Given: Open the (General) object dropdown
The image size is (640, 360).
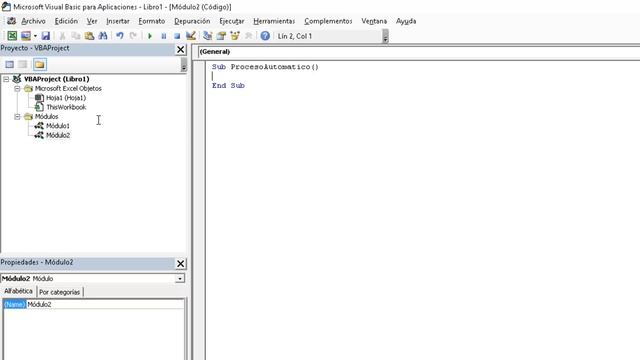Looking at the screenshot, I should pyautogui.click(x=419, y=52).
